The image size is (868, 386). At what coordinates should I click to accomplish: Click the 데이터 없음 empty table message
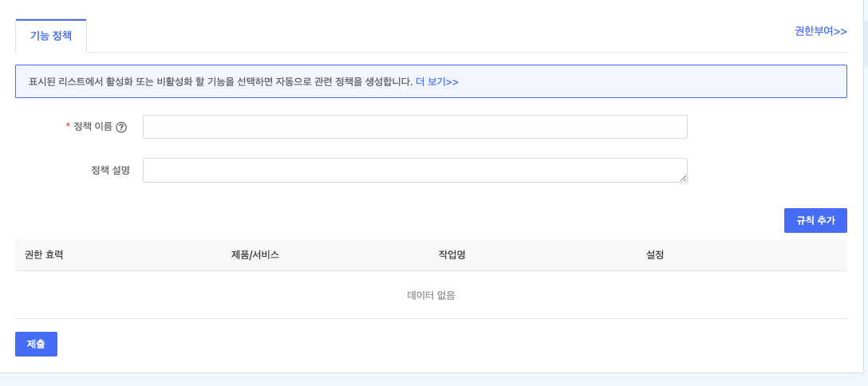pos(431,295)
